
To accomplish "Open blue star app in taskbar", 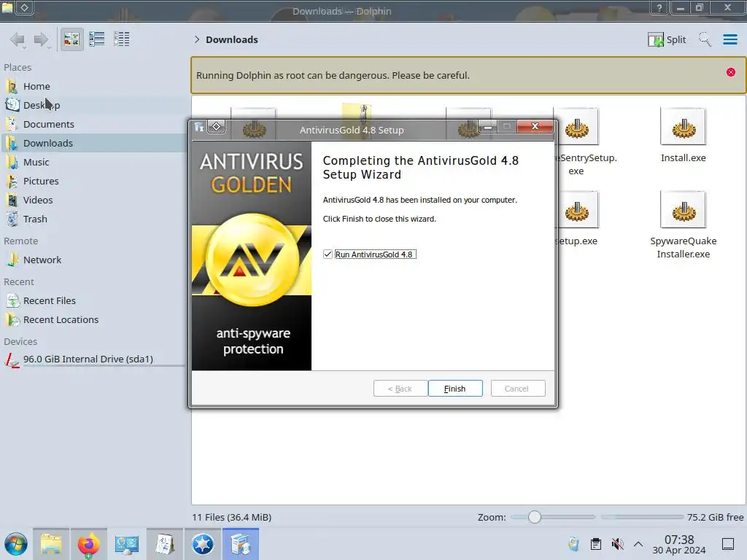I will pyautogui.click(x=203, y=544).
